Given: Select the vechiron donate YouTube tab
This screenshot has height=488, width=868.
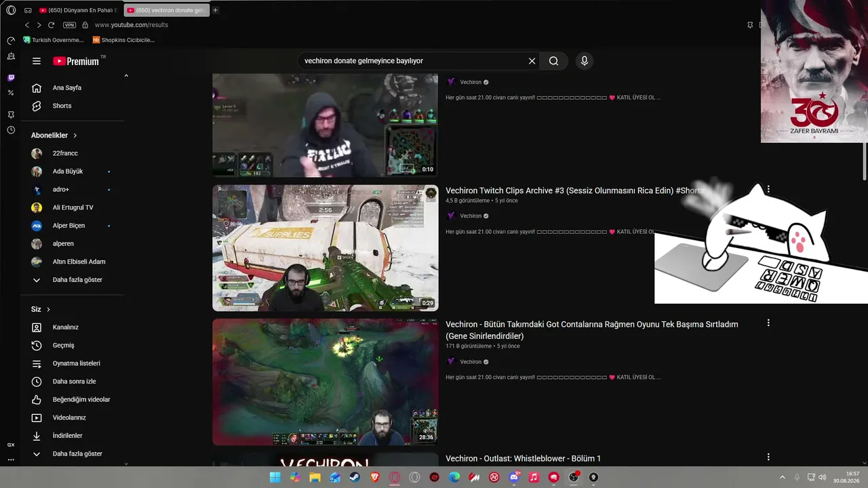Looking at the screenshot, I should [166, 10].
